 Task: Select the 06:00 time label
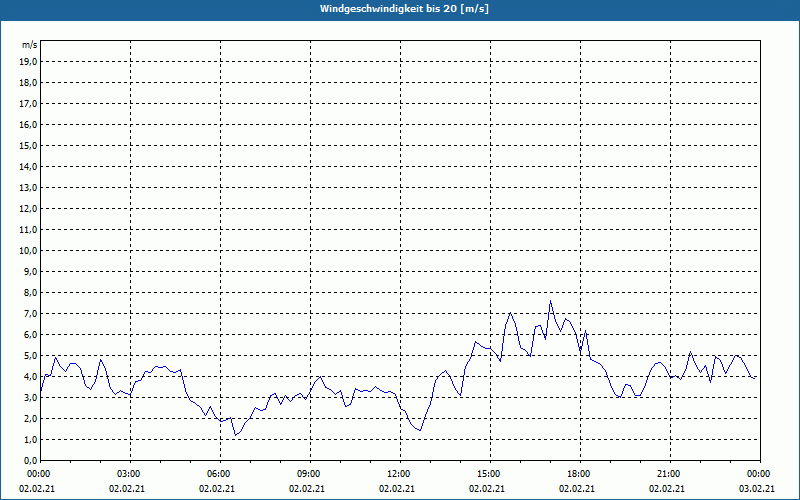tap(217, 474)
